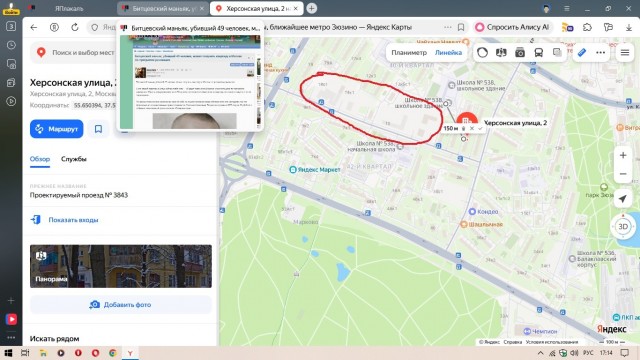Open more map tools dots
This screenshot has width=640, height=360.
click(x=600, y=53)
